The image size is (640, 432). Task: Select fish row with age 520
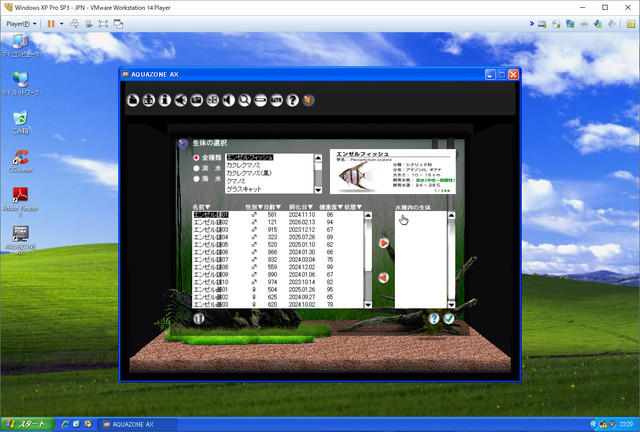pyautogui.click(x=278, y=245)
